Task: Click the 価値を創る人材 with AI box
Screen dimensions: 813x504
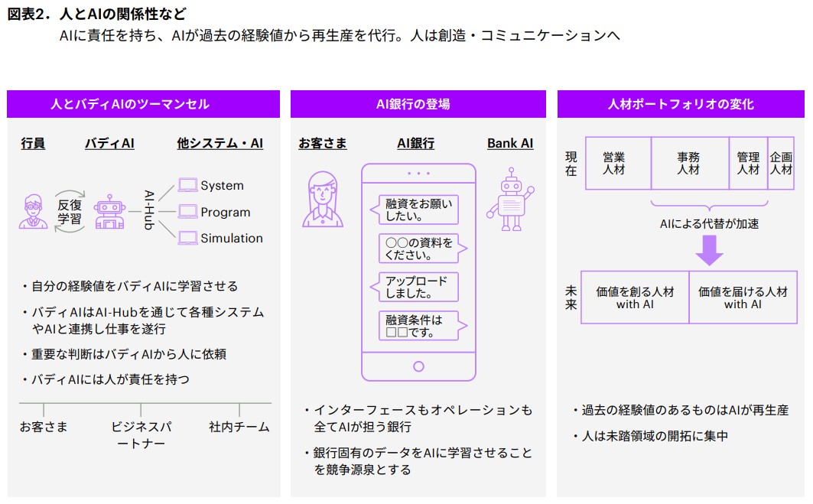Action: coord(635,298)
